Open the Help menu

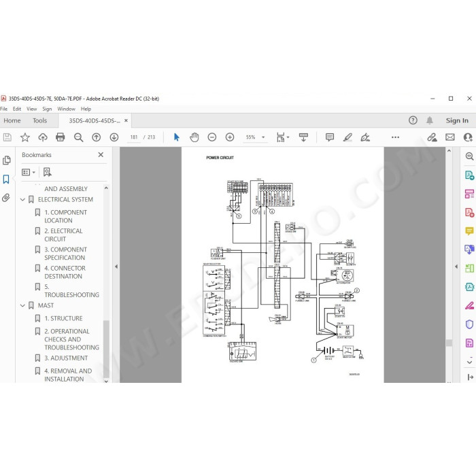click(86, 109)
